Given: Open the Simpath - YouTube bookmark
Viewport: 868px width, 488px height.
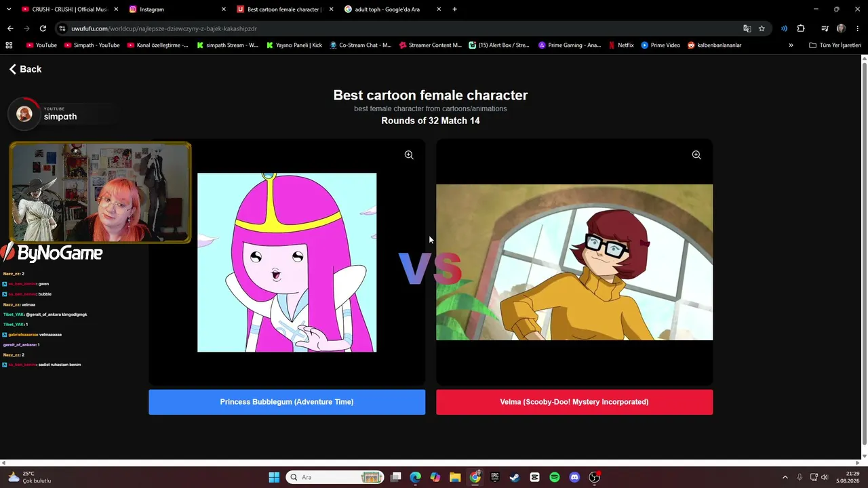Looking at the screenshot, I should 92,45.
